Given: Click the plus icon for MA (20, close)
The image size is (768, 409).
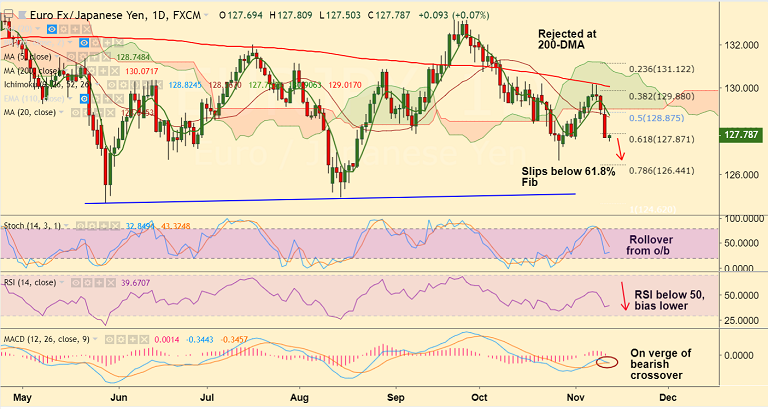Looking at the screenshot, I should 99,113.
